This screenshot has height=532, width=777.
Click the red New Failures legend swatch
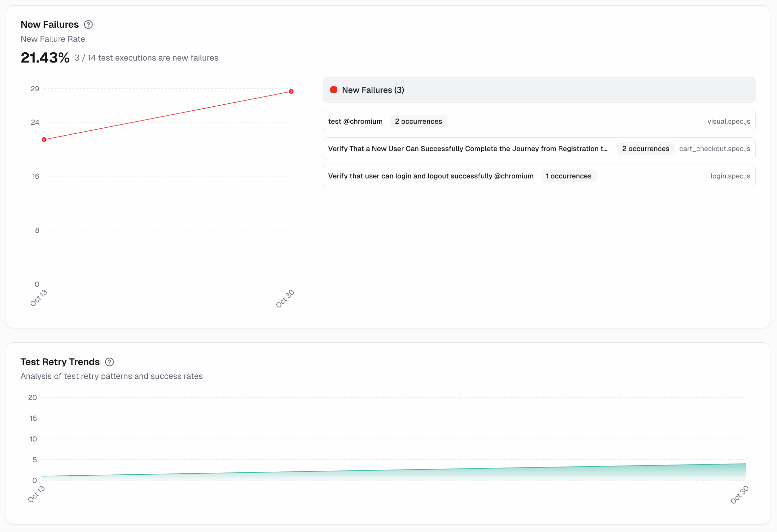point(333,90)
